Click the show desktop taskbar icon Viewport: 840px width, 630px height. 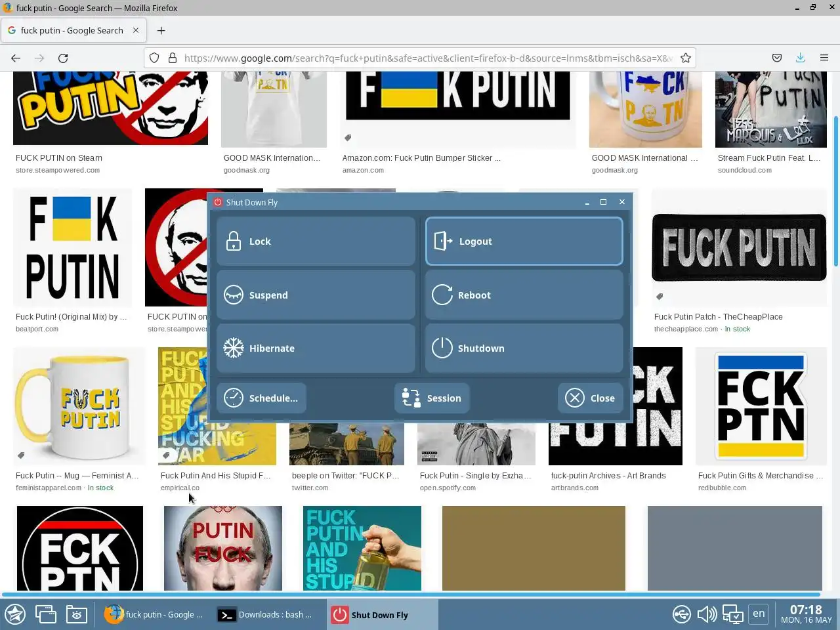click(46, 614)
